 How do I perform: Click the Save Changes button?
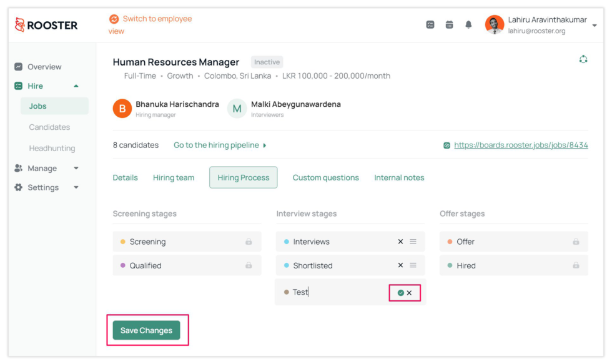tap(147, 329)
